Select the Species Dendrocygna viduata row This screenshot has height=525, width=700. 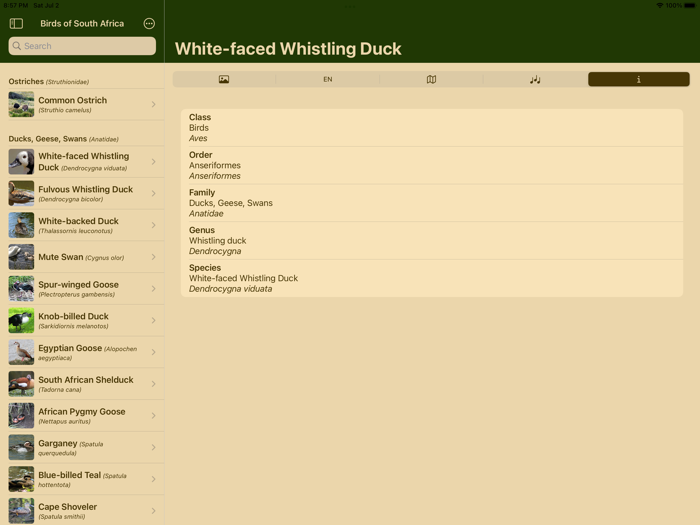(x=432, y=278)
